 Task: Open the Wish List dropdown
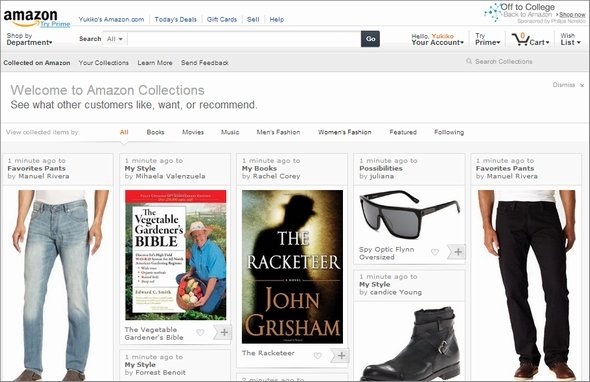coord(570,39)
